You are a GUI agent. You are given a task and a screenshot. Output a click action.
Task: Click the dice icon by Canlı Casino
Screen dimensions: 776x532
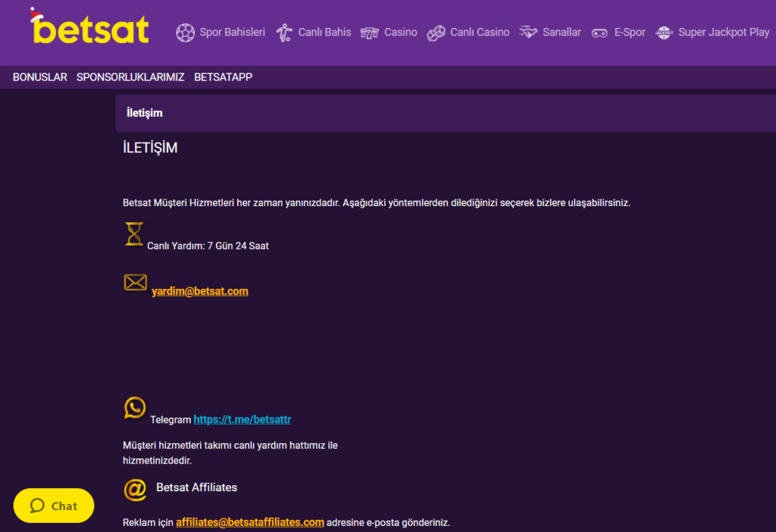tap(436, 33)
